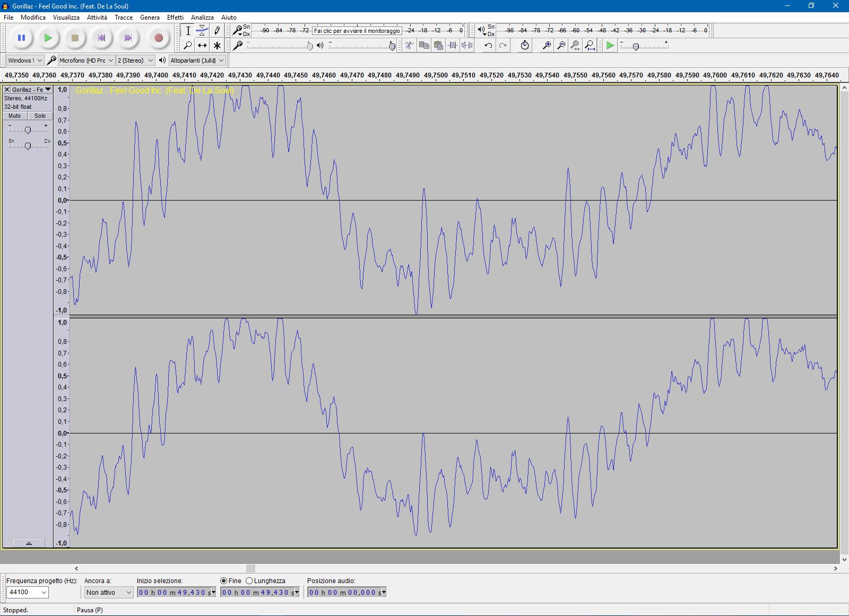Click the red Record button

158,38
